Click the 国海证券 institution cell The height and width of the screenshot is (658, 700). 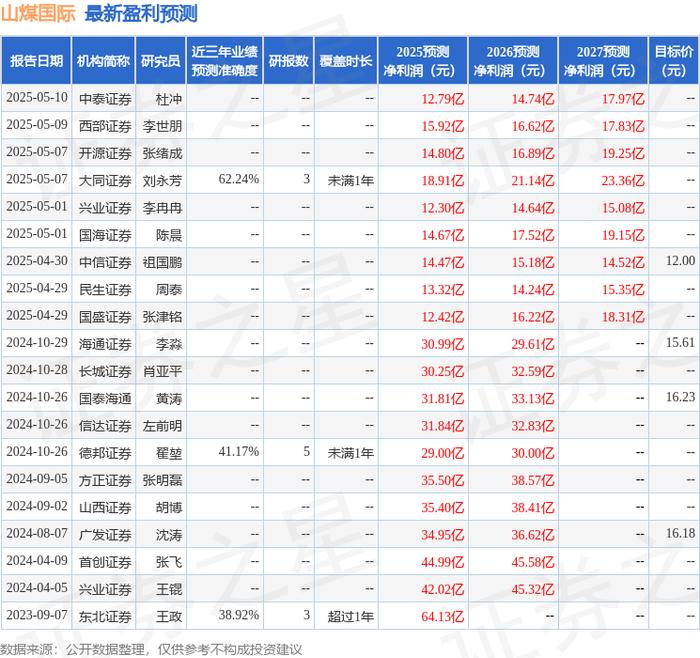(x=105, y=235)
